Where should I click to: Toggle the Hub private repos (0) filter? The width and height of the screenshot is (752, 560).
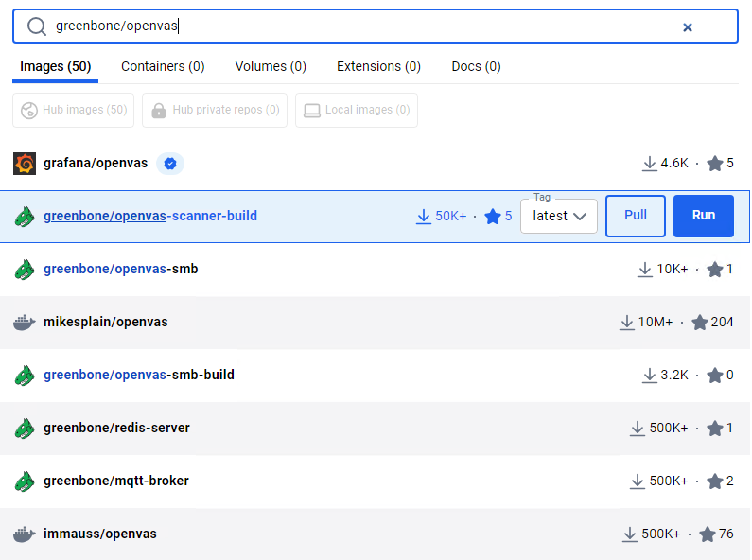point(215,110)
